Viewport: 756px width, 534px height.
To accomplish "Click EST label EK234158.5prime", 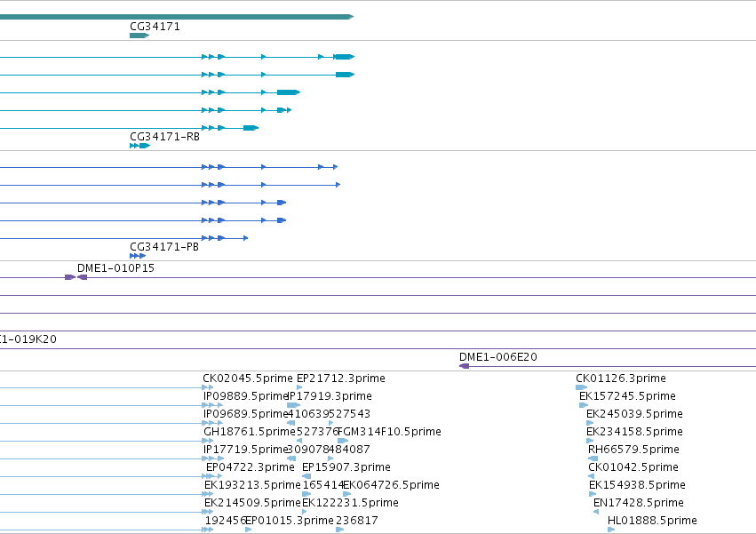I will coord(634,432).
